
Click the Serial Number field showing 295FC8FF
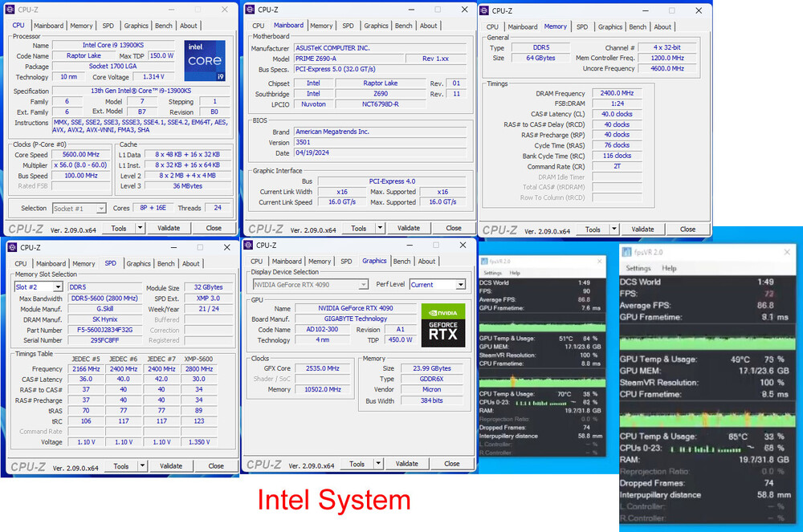104,340
